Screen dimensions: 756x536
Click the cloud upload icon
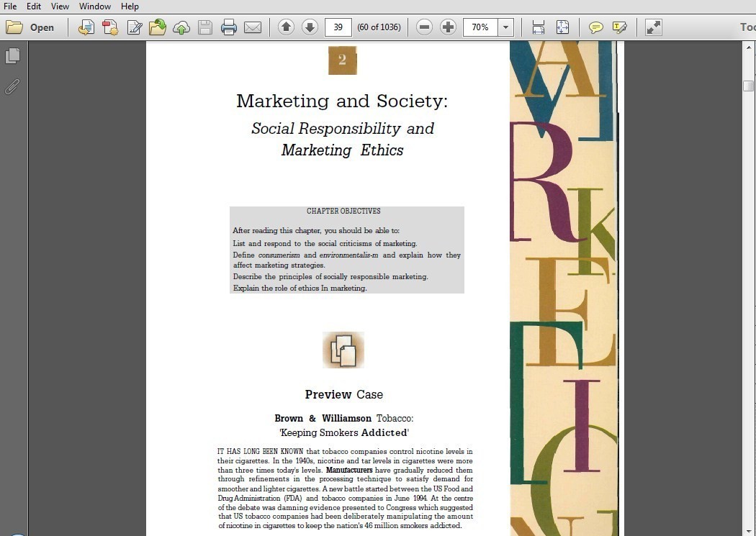pyautogui.click(x=181, y=27)
